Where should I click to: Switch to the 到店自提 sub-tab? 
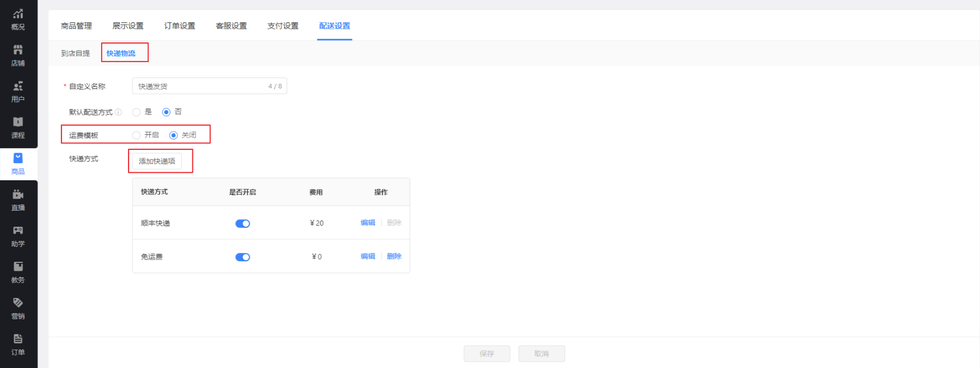tap(75, 53)
